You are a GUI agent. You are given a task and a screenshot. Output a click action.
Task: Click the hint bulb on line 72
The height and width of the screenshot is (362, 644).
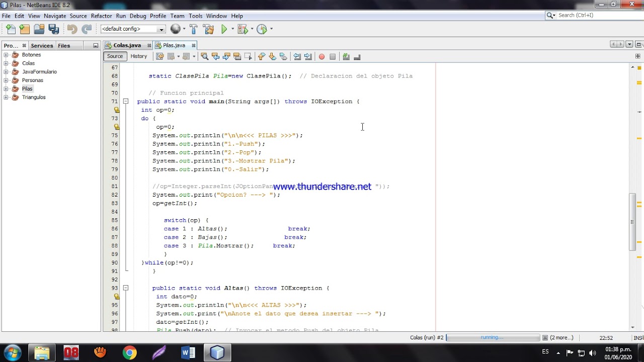click(x=117, y=110)
